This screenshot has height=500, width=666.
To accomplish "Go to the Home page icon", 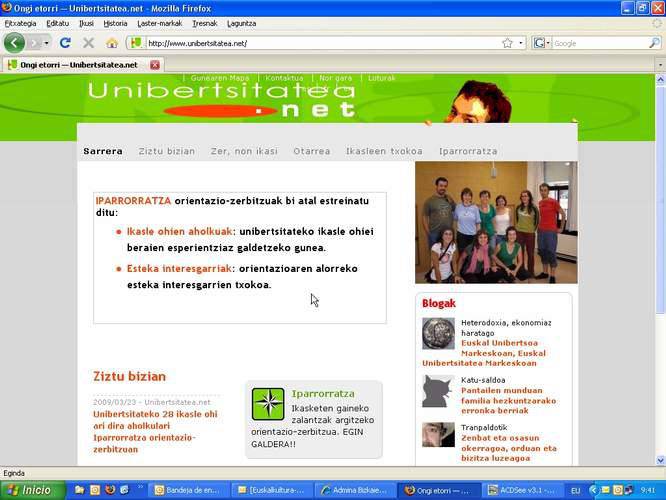I will (112, 43).
